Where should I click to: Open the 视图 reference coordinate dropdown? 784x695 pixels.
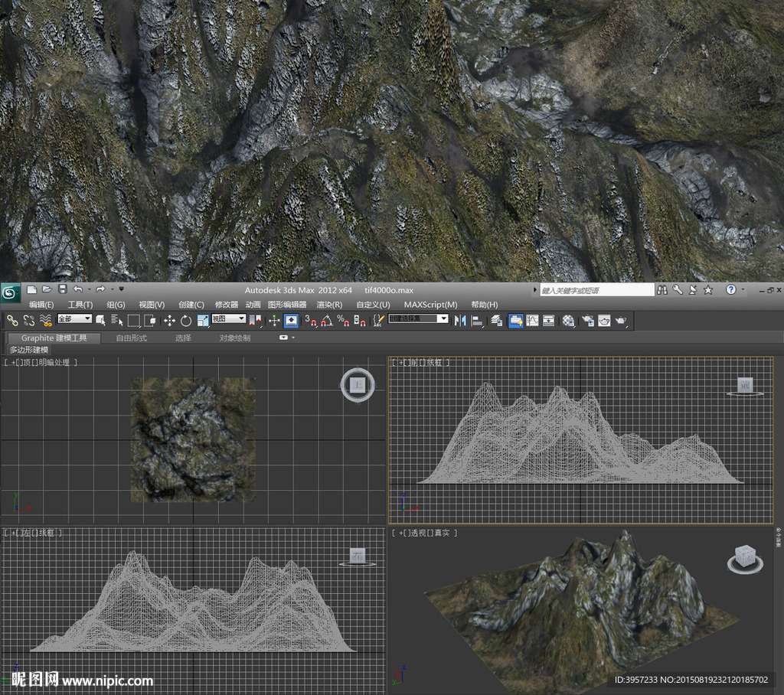point(229,319)
